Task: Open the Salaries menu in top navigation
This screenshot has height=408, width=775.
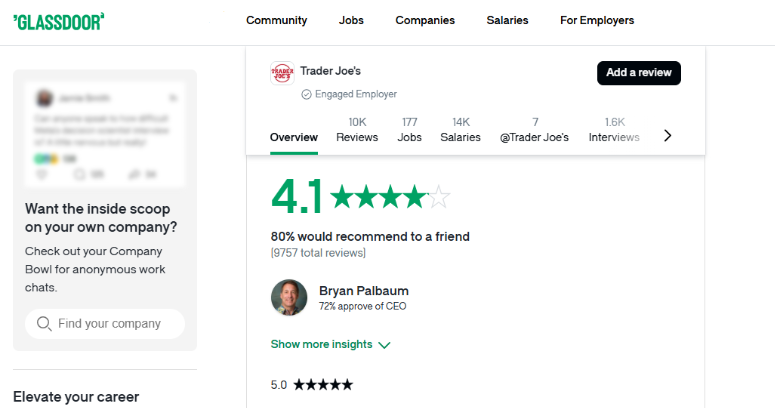Action: [x=507, y=20]
